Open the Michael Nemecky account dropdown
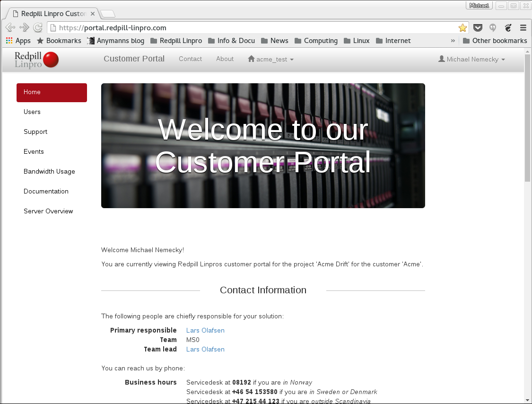Image resolution: width=532 pixels, height=404 pixels. click(471, 59)
